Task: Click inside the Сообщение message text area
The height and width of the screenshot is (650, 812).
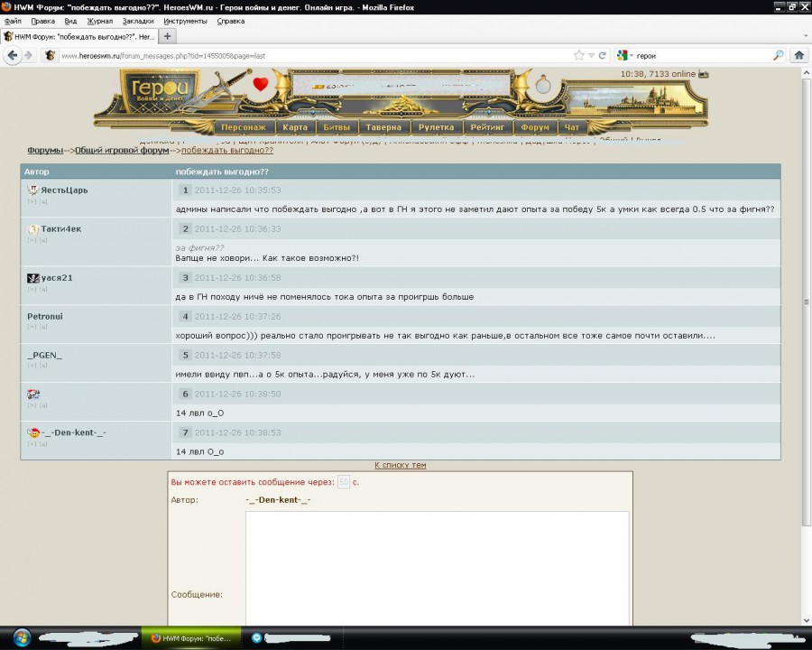Action: [437, 569]
